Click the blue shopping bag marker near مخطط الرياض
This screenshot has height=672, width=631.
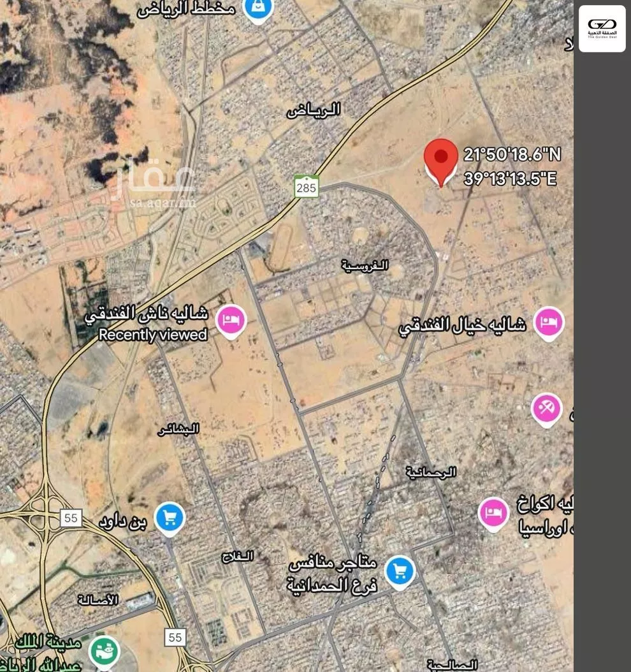258,8
